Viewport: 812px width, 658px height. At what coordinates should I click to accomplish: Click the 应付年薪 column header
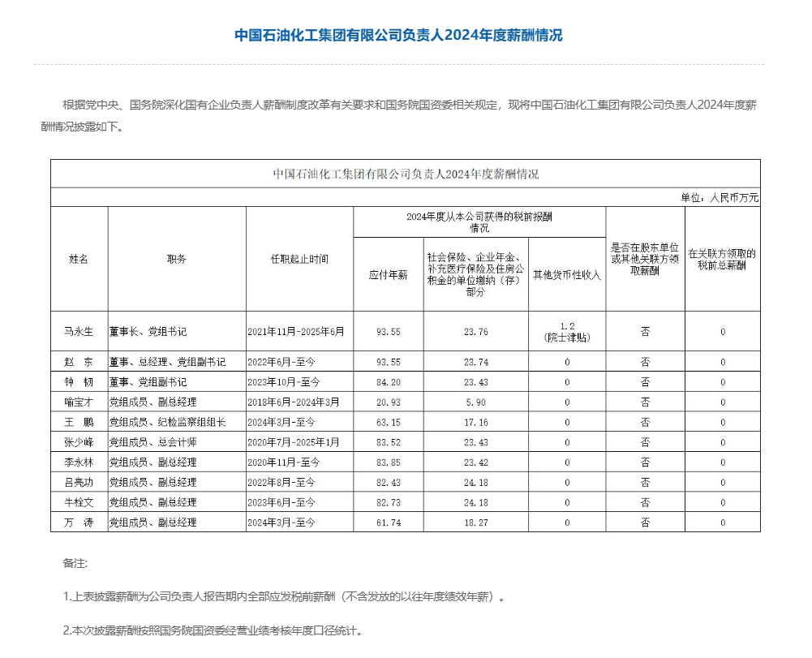pyautogui.click(x=388, y=274)
